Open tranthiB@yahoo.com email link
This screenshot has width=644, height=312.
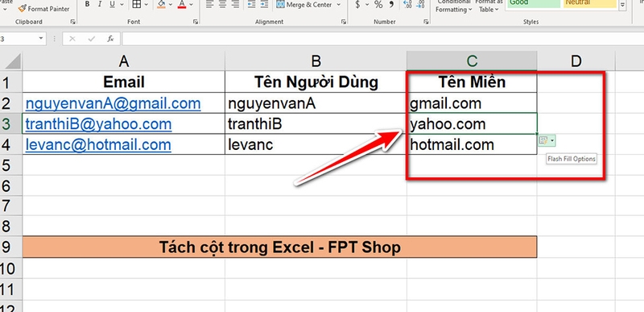point(98,124)
